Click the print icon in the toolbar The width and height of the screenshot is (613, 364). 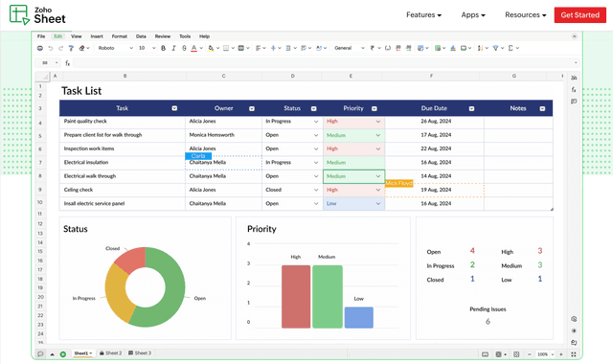(40, 48)
